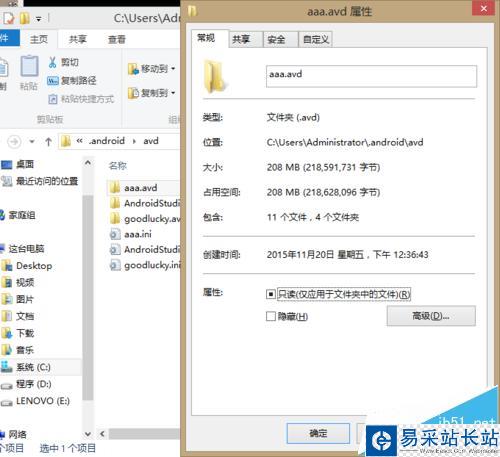Image resolution: width=500 pixels, height=457 pixels.
Task: Toggle the Read-only (只读) checkbox
Action: pyautogui.click(x=271, y=294)
